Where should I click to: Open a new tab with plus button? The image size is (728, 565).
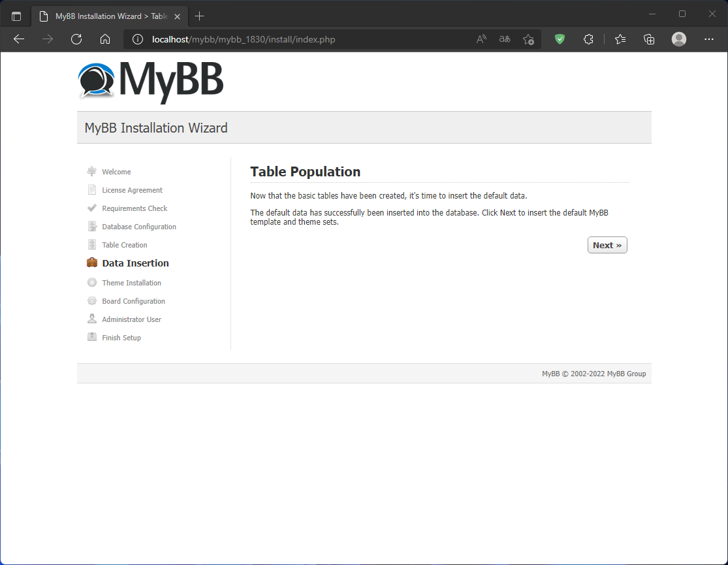[x=200, y=16]
